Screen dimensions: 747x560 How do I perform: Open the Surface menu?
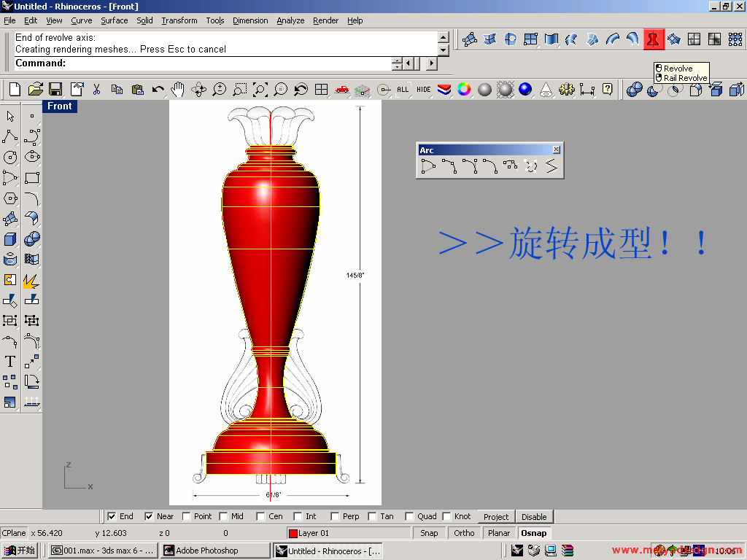click(x=115, y=20)
